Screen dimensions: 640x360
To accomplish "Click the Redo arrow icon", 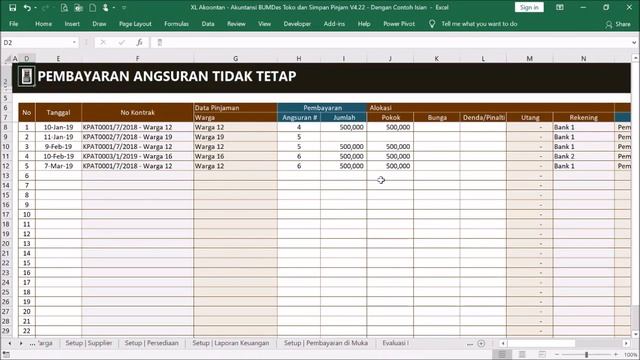I will point(45,7).
